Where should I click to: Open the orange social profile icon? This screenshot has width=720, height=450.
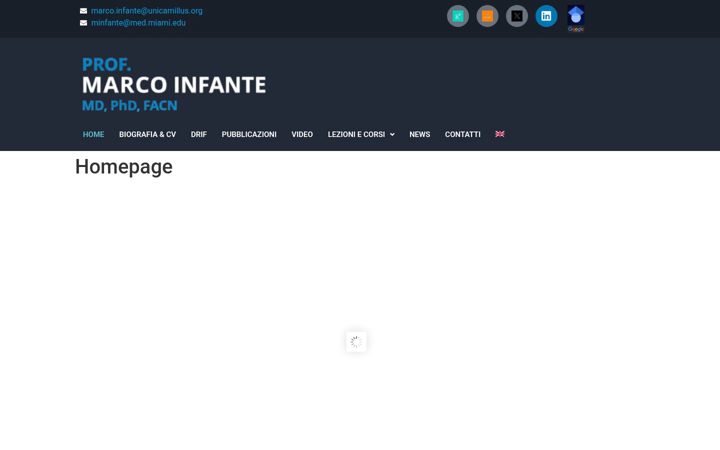(487, 16)
